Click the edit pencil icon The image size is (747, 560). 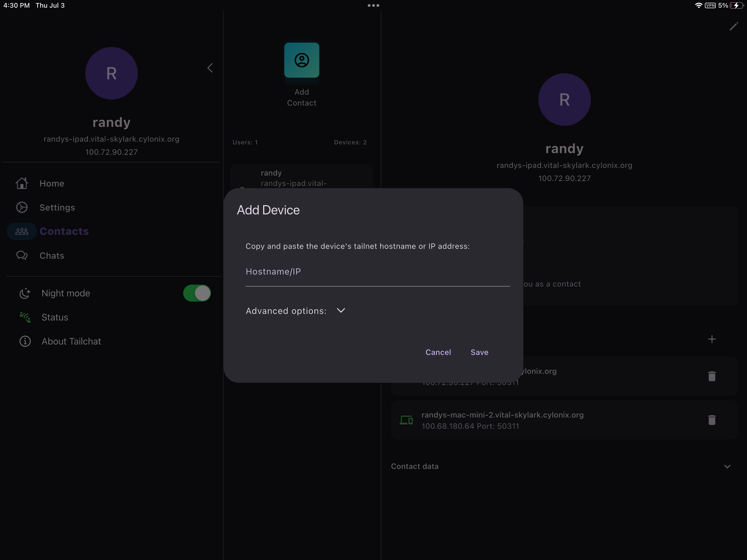(x=734, y=26)
